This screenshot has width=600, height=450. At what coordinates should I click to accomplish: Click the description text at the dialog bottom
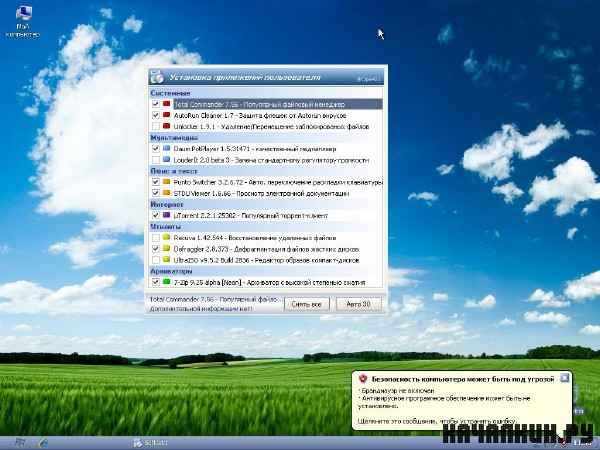pos(214,304)
